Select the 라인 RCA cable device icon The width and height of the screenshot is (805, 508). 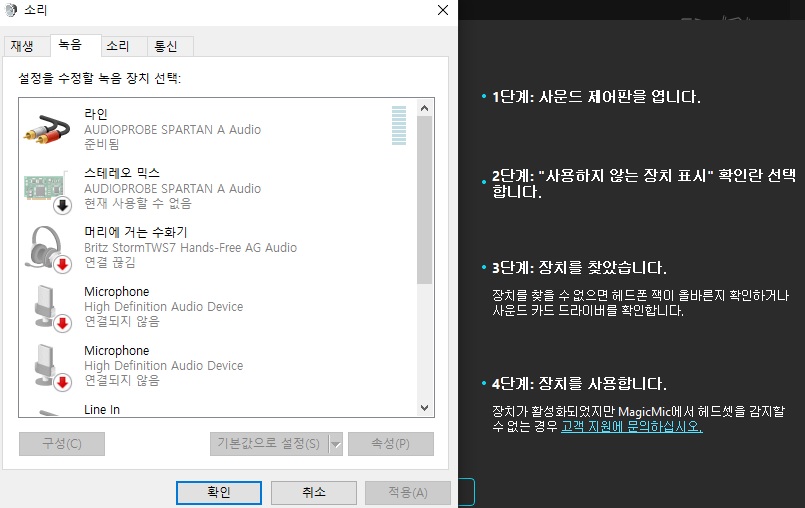47,129
